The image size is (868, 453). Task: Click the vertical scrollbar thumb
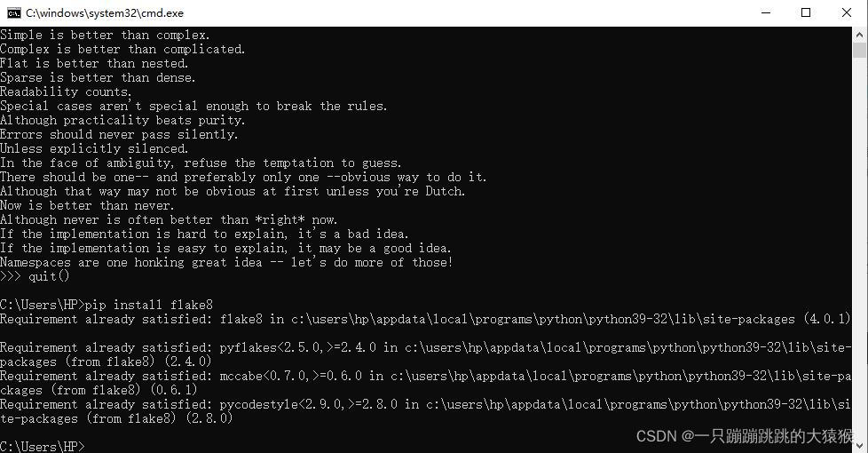point(860,51)
